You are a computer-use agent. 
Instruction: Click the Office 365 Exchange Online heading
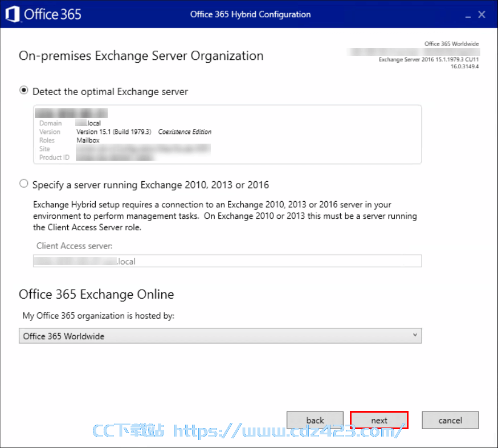(x=96, y=294)
